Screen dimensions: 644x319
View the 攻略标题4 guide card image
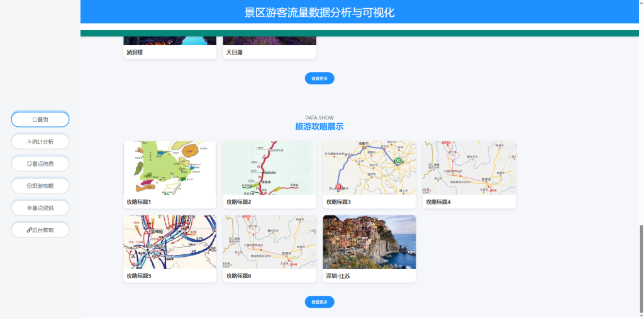point(469,168)
